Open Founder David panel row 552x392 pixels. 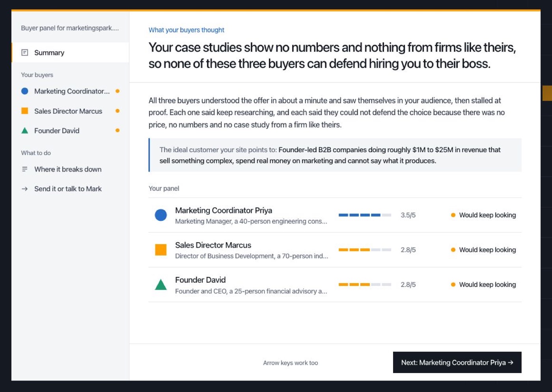(x=335, y=285)
